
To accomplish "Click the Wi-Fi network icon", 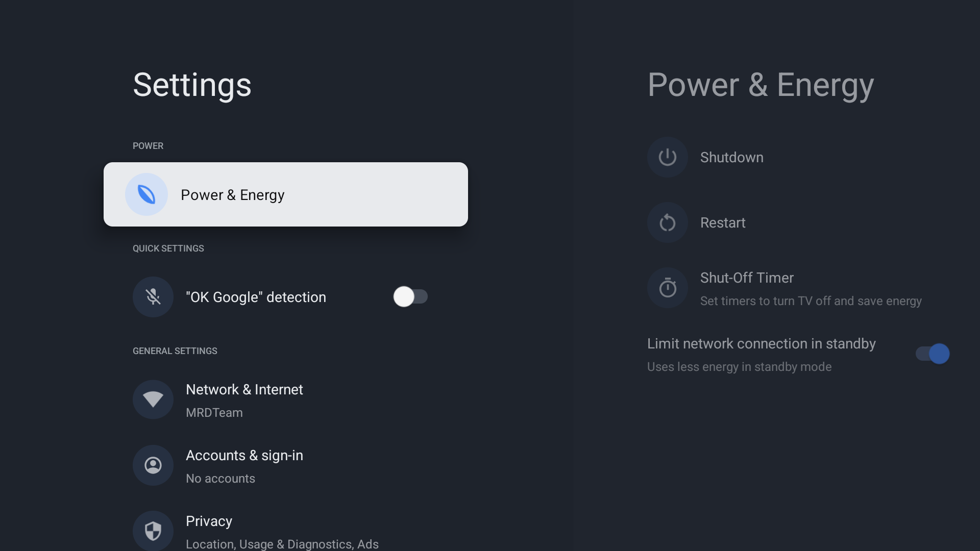I will pos(153,399).
